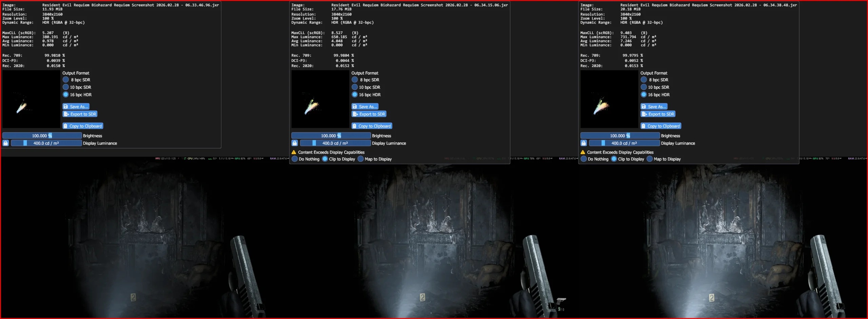Choose Clip to Display in the middle panel

tap(325, 159)
